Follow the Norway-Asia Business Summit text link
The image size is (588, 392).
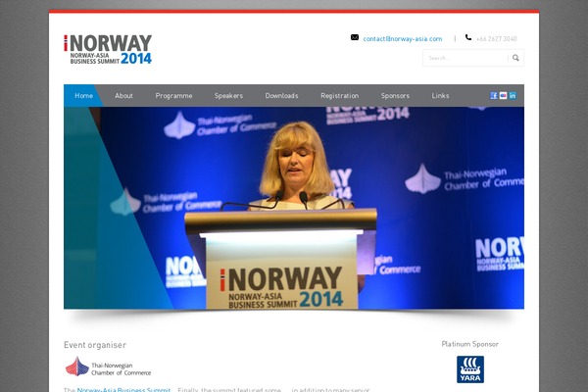[123, 390]
